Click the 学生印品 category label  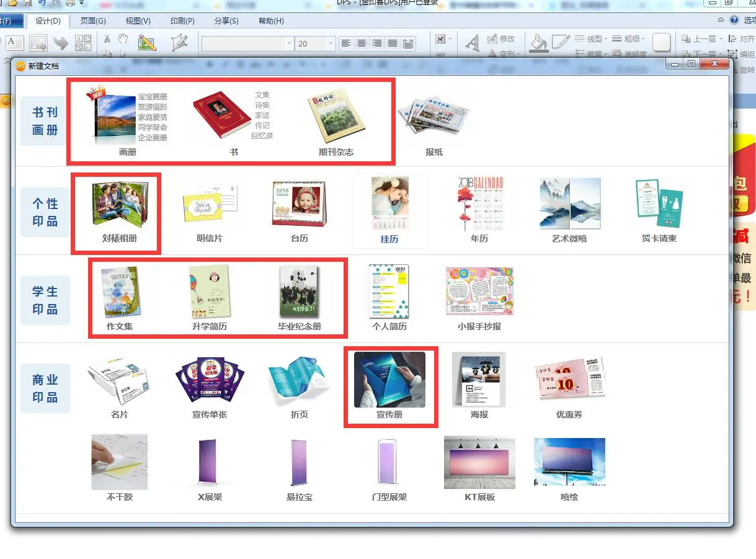[45, 300]
